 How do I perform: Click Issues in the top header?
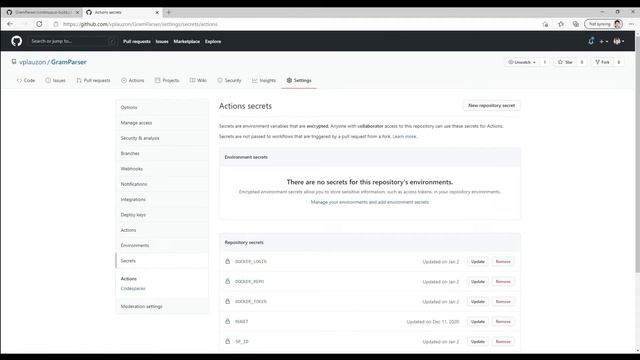point(162,41)
